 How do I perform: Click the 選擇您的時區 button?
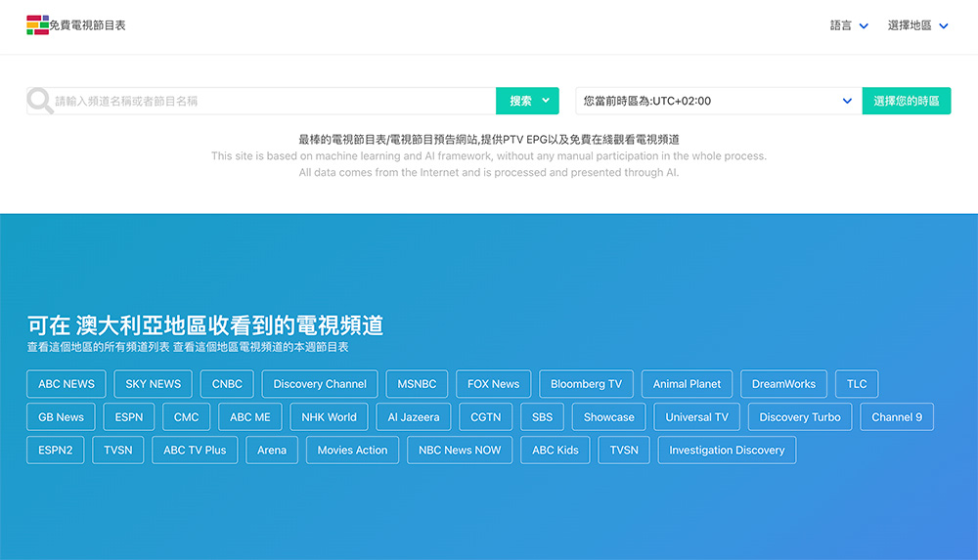[x=907, y=101]
